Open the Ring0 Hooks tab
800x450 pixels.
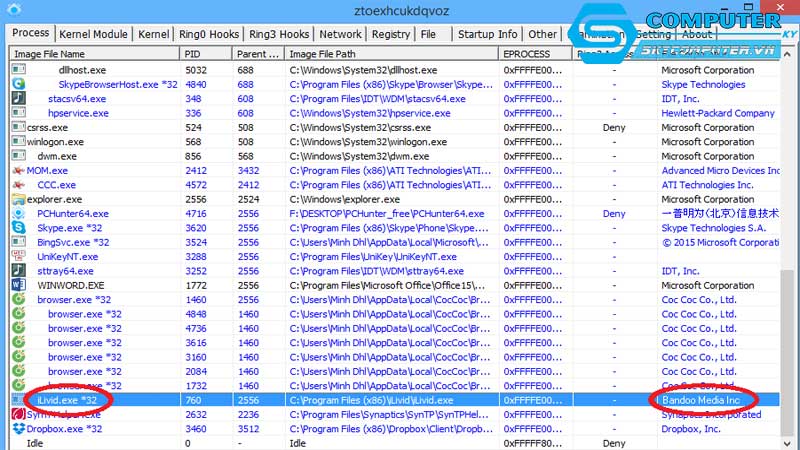coord(209,34)
